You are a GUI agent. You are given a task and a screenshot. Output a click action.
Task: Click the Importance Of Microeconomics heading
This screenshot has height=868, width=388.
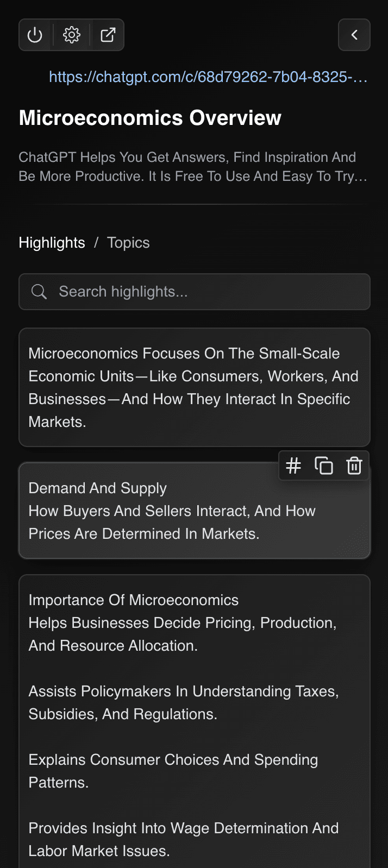pyautogui.click(x=134, y=600)
